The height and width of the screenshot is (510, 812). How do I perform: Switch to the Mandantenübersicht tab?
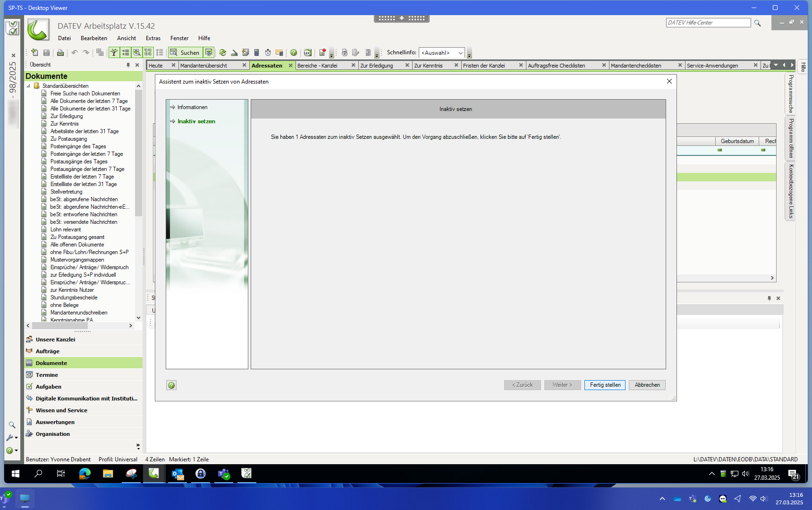[203, 66]
